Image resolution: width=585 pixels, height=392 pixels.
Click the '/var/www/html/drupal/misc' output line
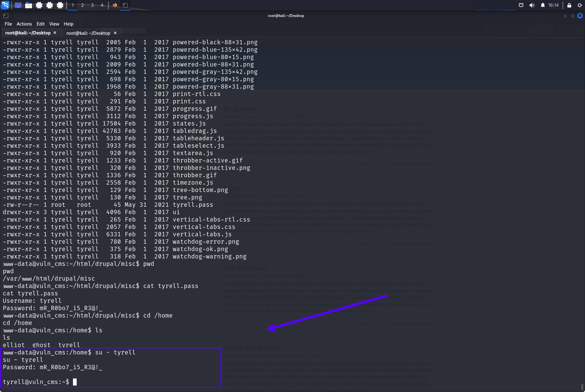pyautogui.click(x=49, y=278)
